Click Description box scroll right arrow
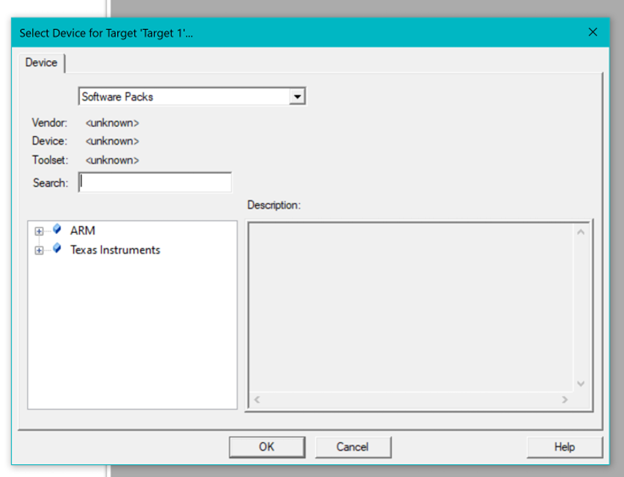The image size is (624, 477). 564,400
